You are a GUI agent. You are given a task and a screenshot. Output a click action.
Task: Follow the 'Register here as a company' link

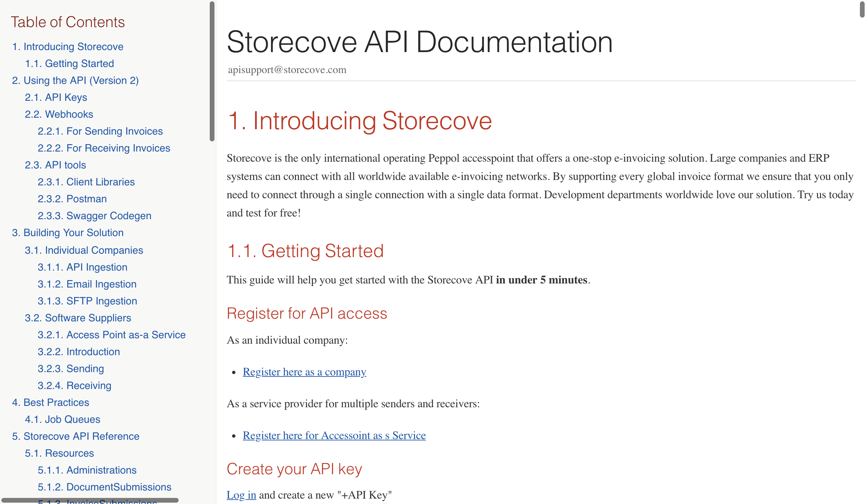[x=304, y=372]
